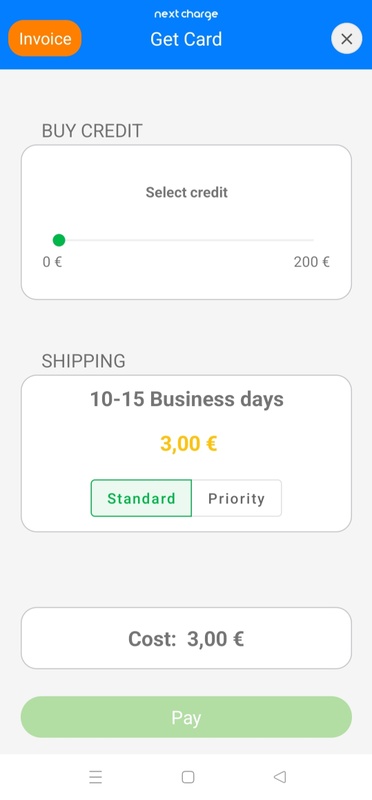Tap the Cost: 3,00 € summary box
This screenshot has height=800, width=372.
click(x=186, y=638)
